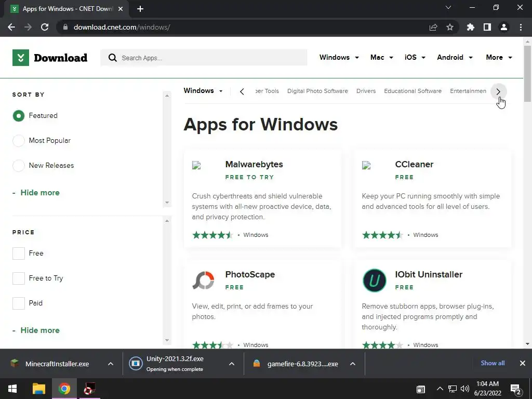532x399 pixels.
Task: Open the Windows Start button
Action: [x=12, y=389]
